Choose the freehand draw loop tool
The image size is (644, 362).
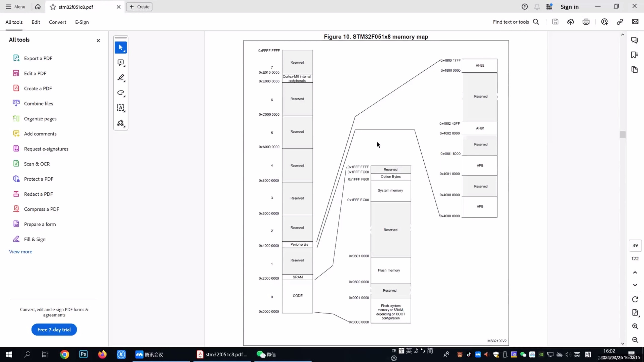tap(120, 93)
